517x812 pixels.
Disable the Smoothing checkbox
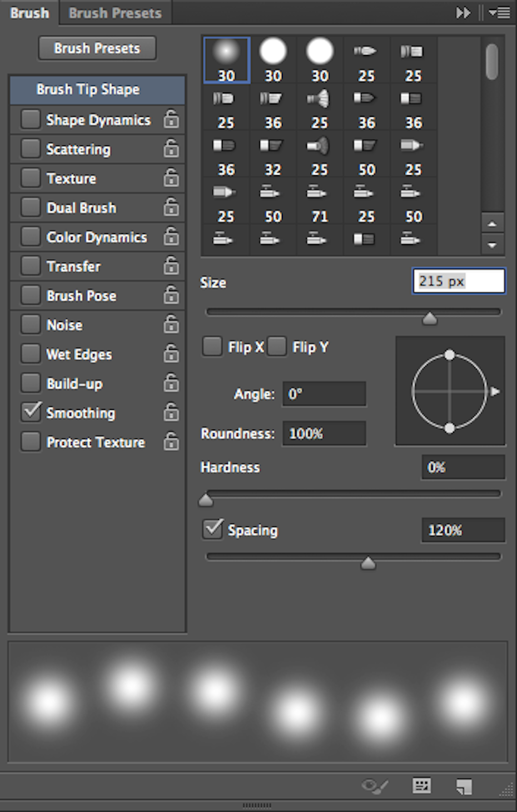click(x=30, y=412)
